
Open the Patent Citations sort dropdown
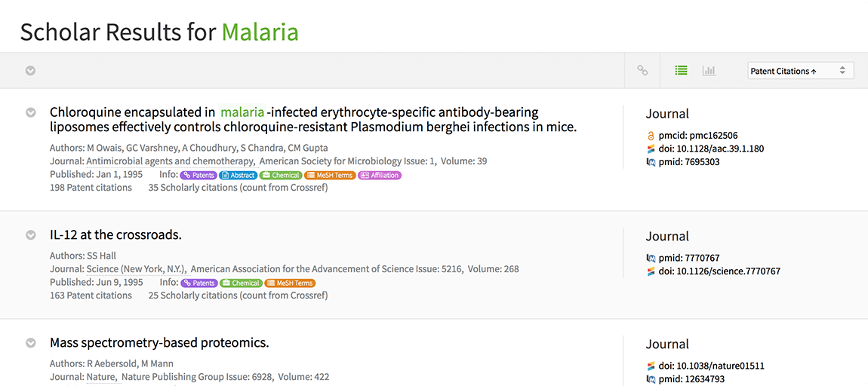pos(800,71)
